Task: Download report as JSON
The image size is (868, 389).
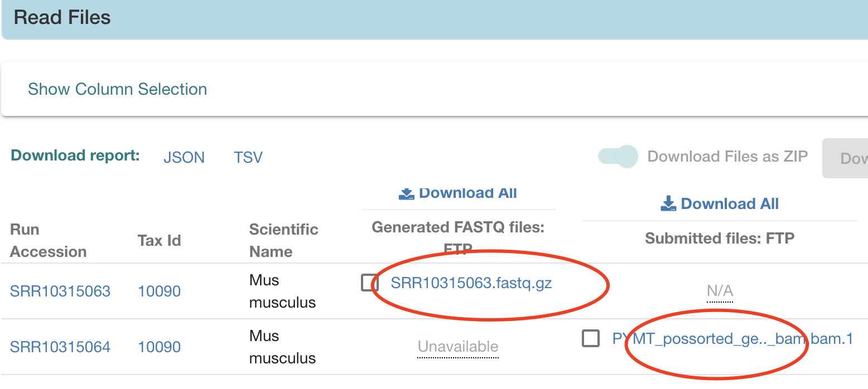Action: point(184,158)
